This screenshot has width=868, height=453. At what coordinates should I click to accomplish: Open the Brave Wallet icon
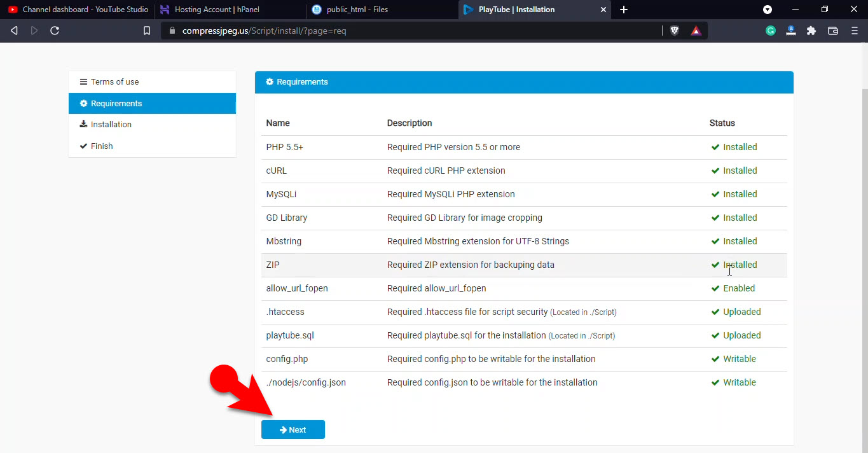[833, 31]
